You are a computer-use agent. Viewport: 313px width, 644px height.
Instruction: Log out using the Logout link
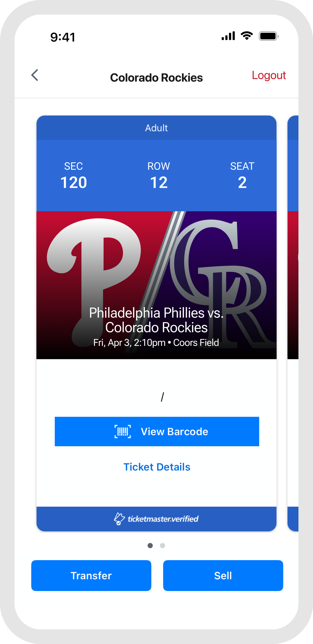[268, 75]
